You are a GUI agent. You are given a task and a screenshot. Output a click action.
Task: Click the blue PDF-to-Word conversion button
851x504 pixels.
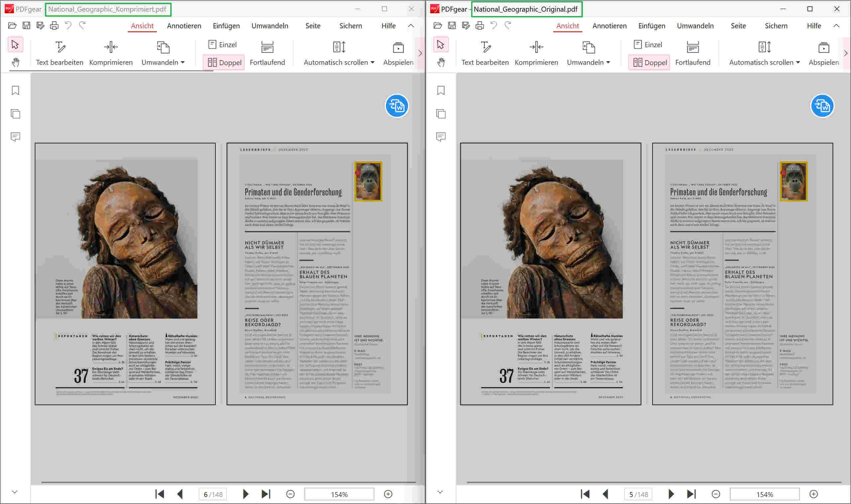[x=397, y=106]
